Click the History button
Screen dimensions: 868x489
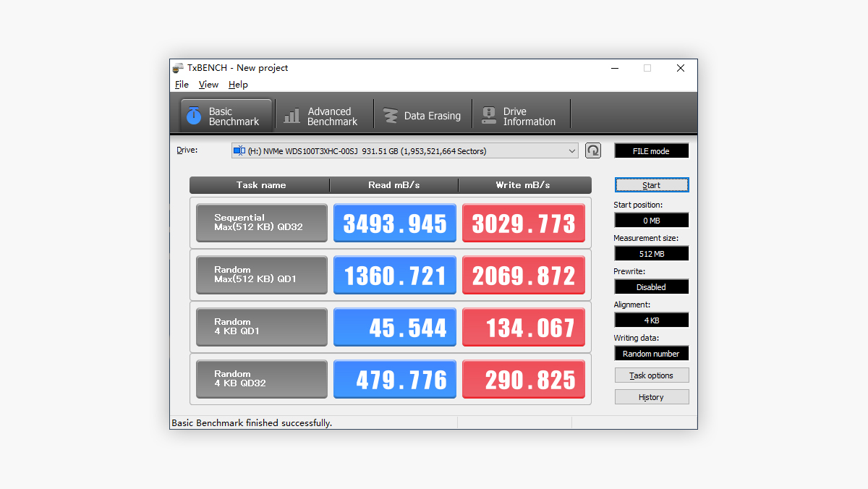tap(651, 397)
